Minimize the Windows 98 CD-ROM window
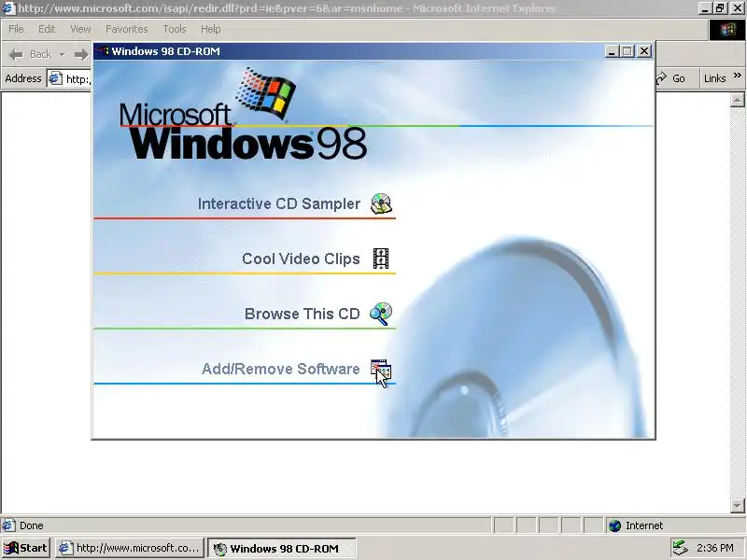The image size is (747, 560). 613,51
